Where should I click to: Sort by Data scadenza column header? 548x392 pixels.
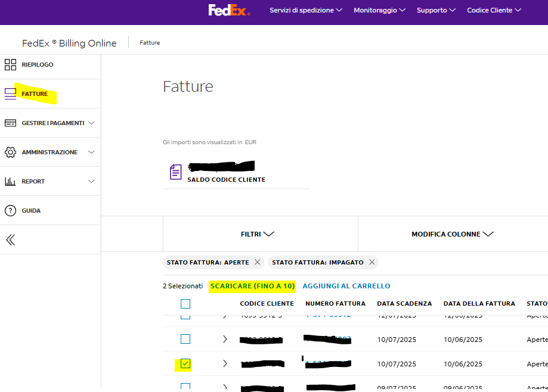click(404, 303)
